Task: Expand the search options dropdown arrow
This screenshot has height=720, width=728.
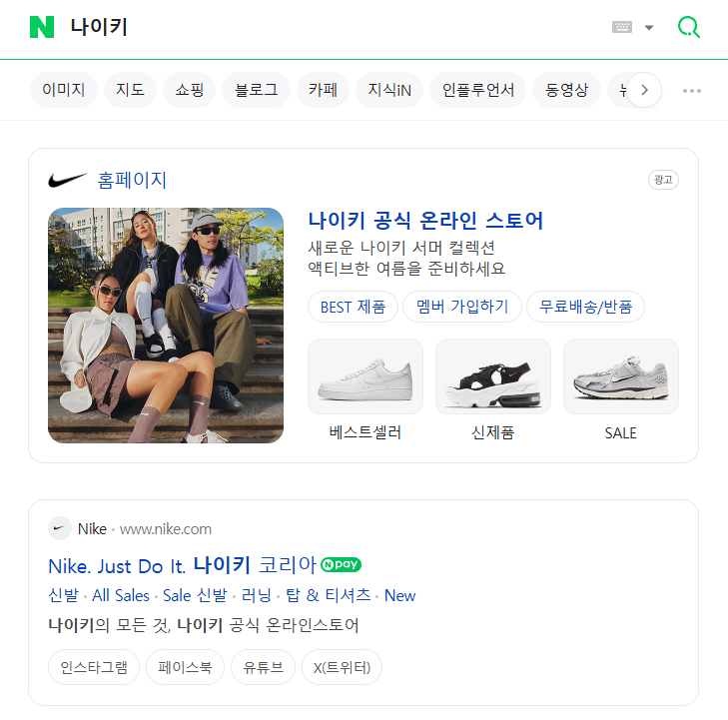Action: pyautogui.click(x=649, y=27)
